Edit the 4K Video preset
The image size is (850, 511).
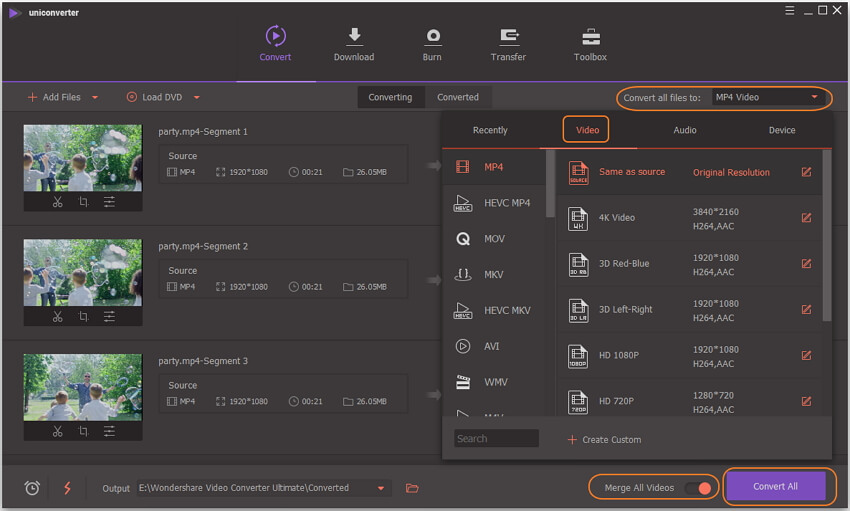point(806,218)
